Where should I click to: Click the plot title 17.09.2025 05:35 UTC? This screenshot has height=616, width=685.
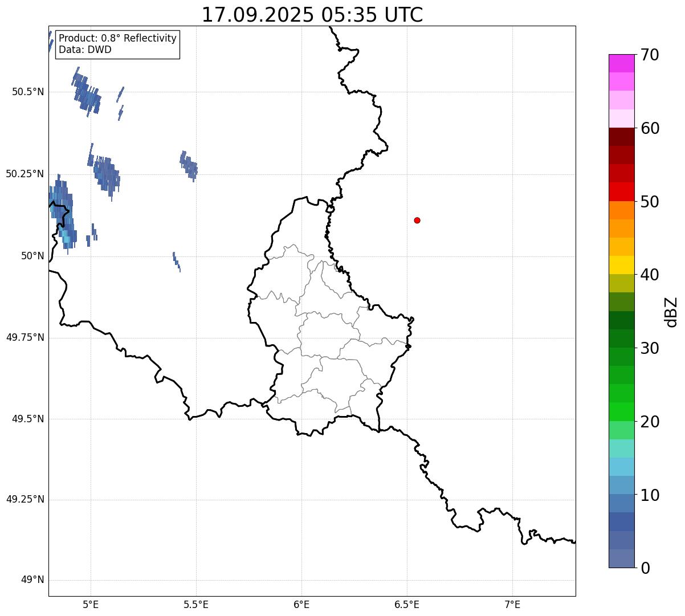coord(312,15)
